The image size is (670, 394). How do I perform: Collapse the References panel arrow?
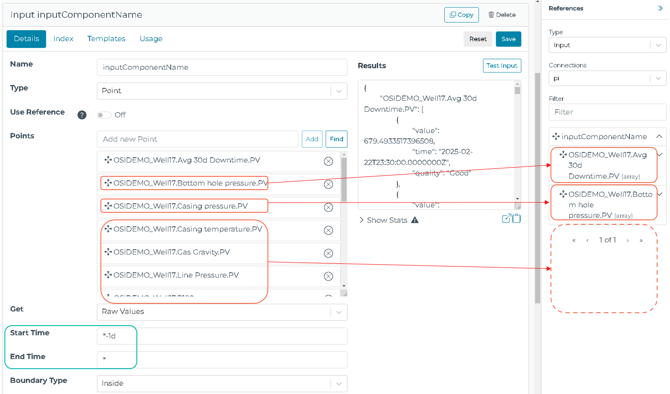660,8
